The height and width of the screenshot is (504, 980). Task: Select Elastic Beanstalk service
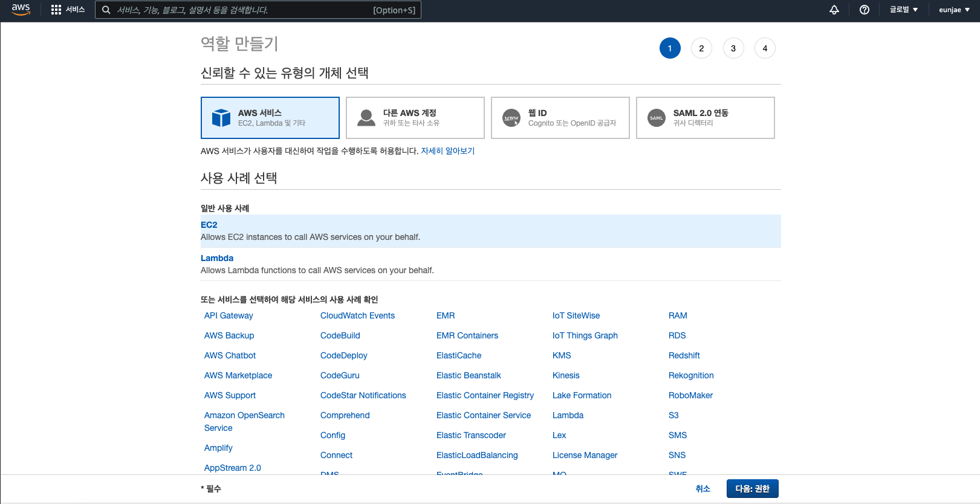click(x=469, y=375)
